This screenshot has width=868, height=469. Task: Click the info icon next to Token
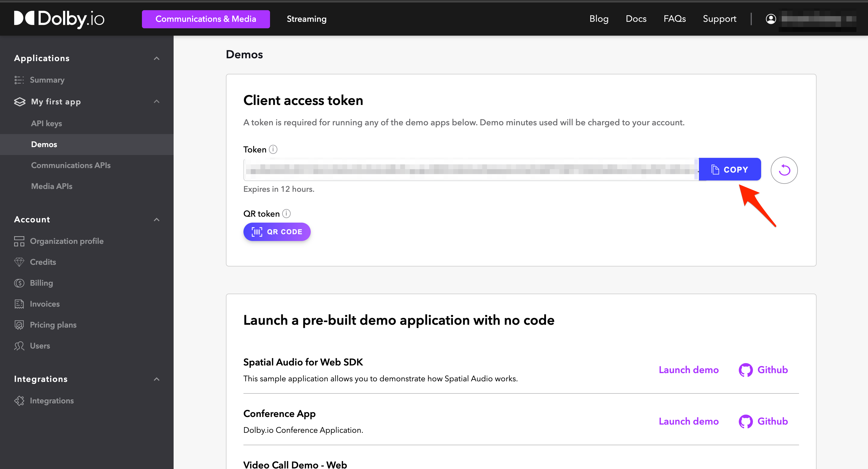click(273, 149)
